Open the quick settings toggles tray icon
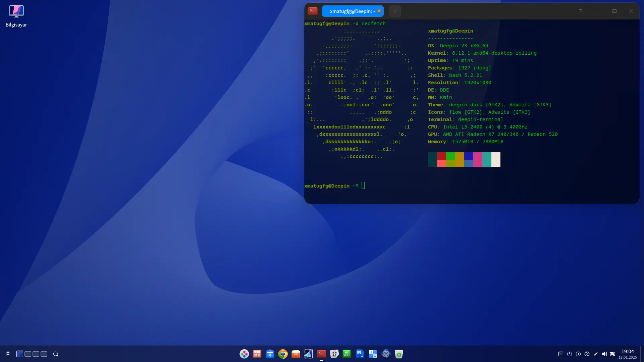This screenshot has height=362, width=644. 612,354
